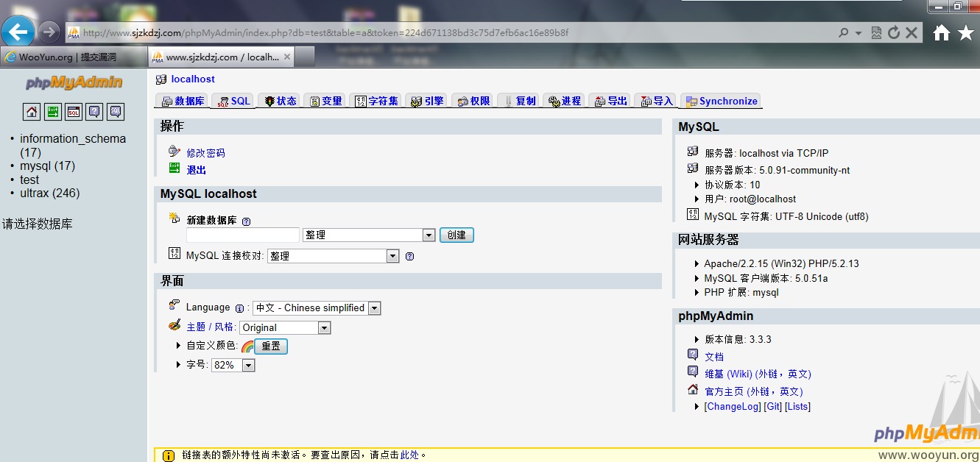Open the 字号 font size dropdown (82%)
Viewport: 980px width, 462px height.
[233, 365]
